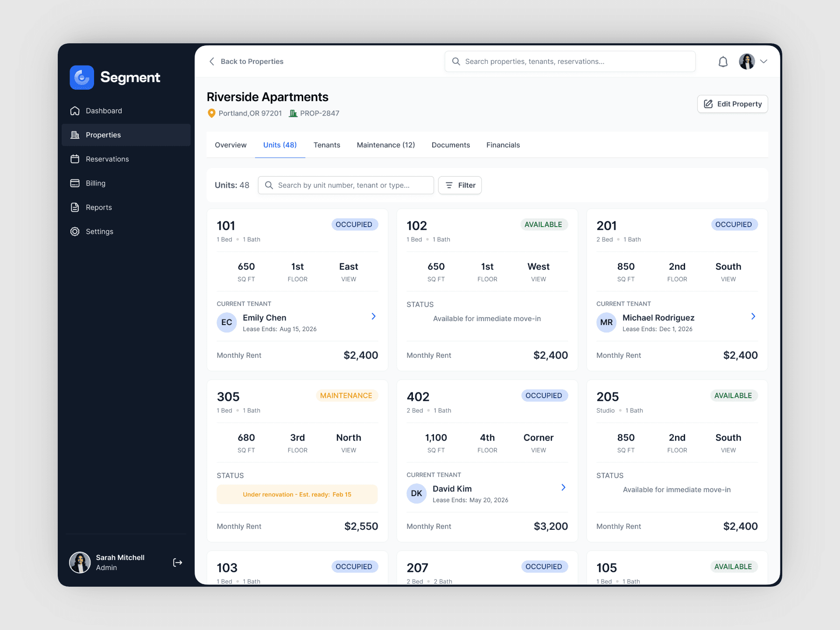Open Settings in the sidebar

[x=99, y=231]
